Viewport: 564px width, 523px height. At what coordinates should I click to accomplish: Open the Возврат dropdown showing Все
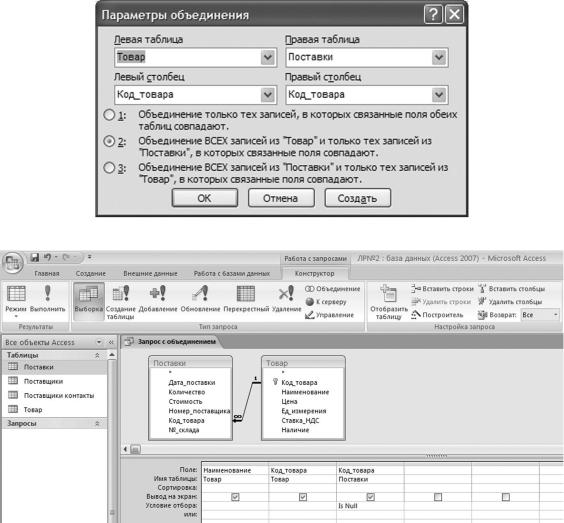[x=540, y=315]
